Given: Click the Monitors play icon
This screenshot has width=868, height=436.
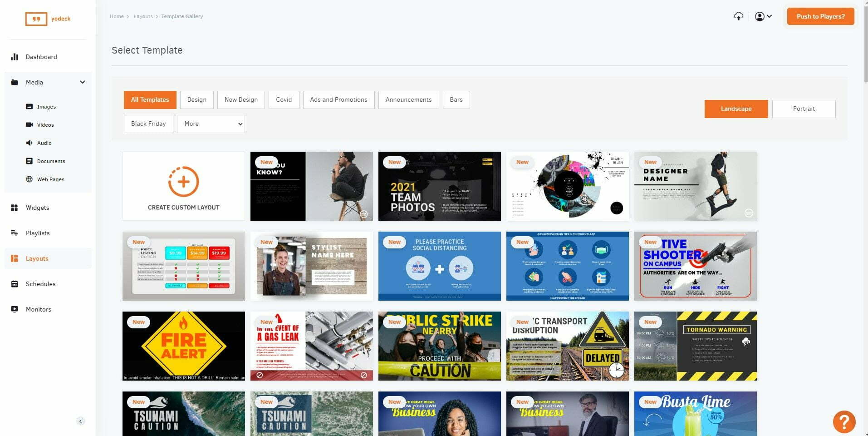Looking at the screenshot, I should (x=15, y=309).
